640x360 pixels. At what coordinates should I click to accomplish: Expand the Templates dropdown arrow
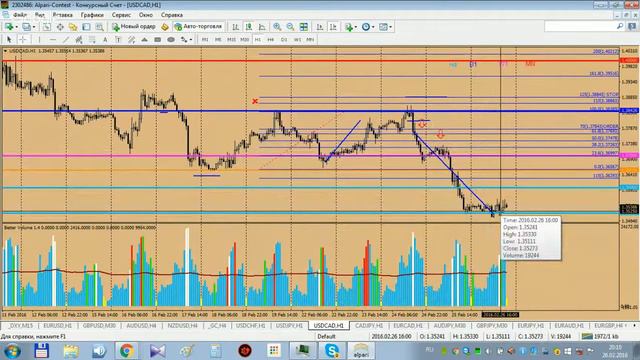point(391,27)
